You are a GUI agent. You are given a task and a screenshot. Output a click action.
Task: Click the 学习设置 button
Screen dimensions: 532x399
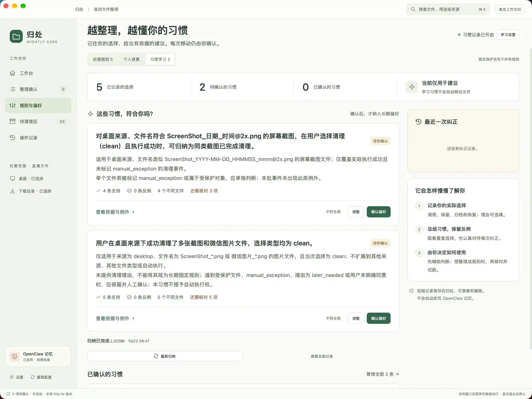tap(508, 35)
